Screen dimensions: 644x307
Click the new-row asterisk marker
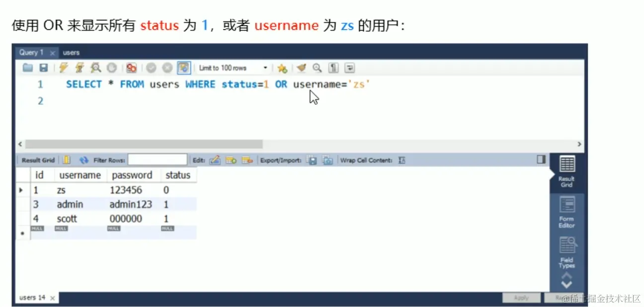pos(22,232)
